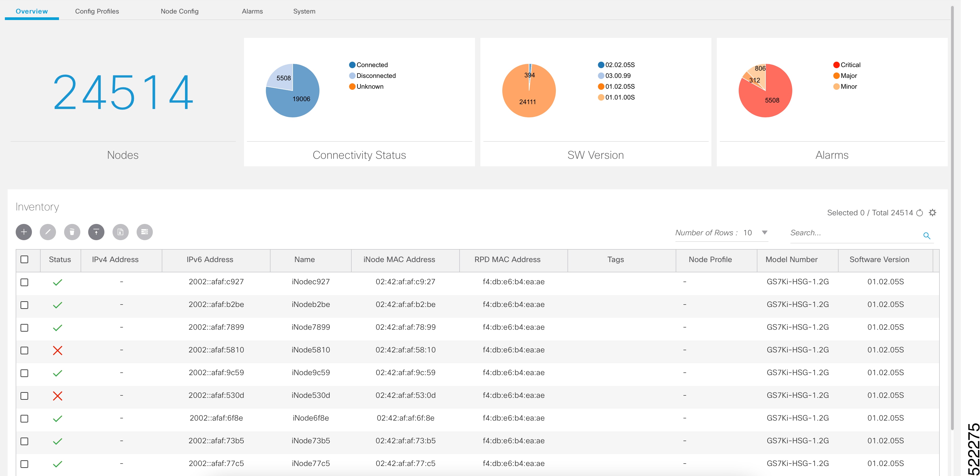The width and height of the screenshot is (980, 476).
Task: Open the table settings gear icon
Action: (x=933, y=212)
